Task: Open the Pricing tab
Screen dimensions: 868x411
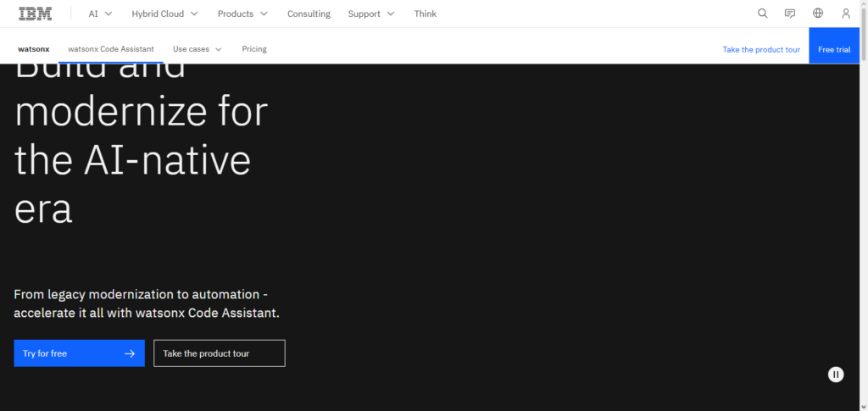Action: tap(254, 49)
